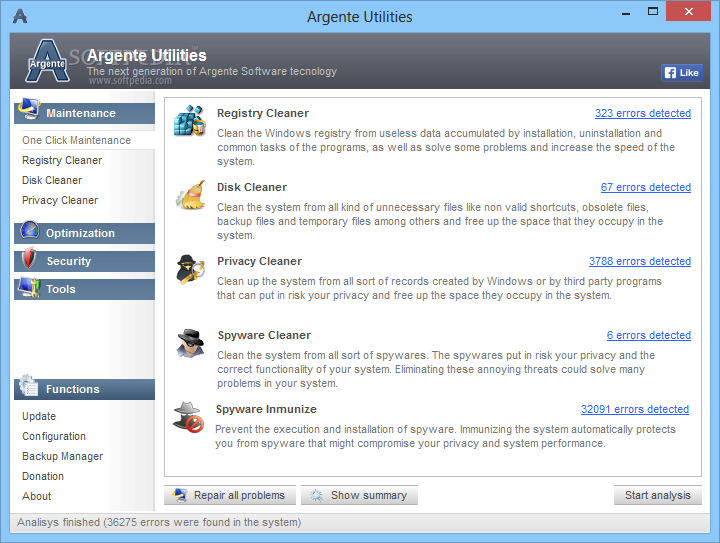Click the Functions documents icon
This screenshot has width=720, height=543.
29,386
